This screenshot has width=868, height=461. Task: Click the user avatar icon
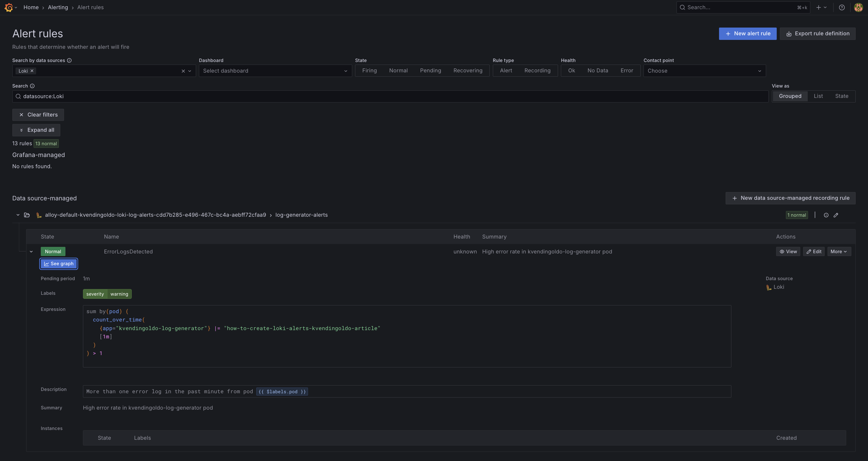858,7
